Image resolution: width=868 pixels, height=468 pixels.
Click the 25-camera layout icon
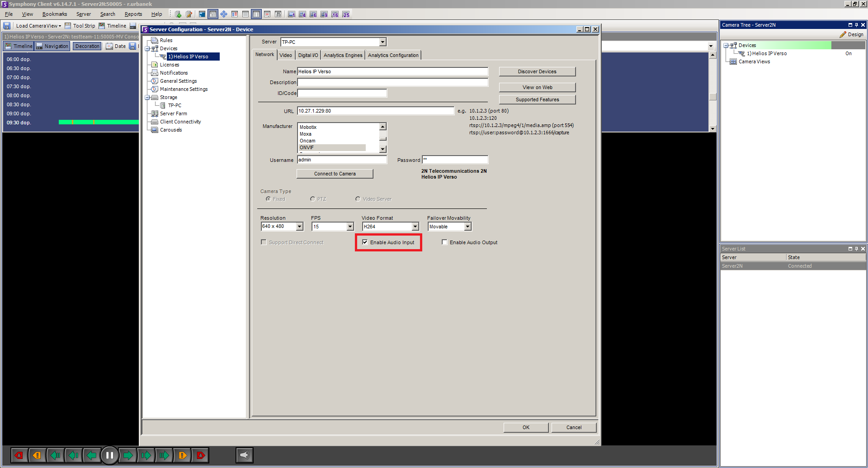[346, 14]
